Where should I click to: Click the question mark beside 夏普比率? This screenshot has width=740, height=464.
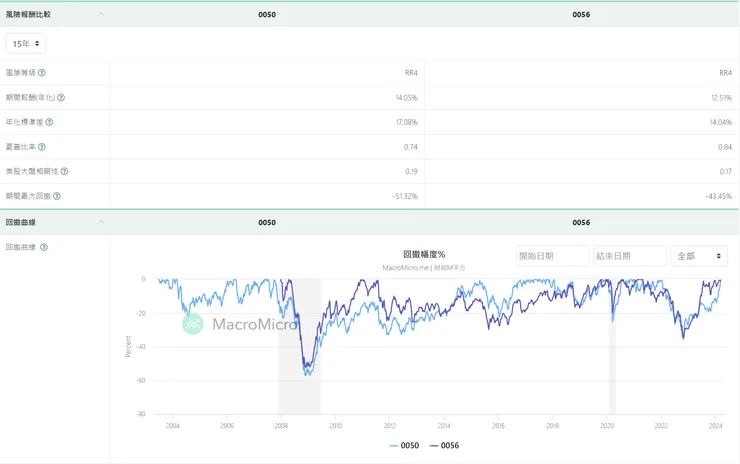click(42, 147)
